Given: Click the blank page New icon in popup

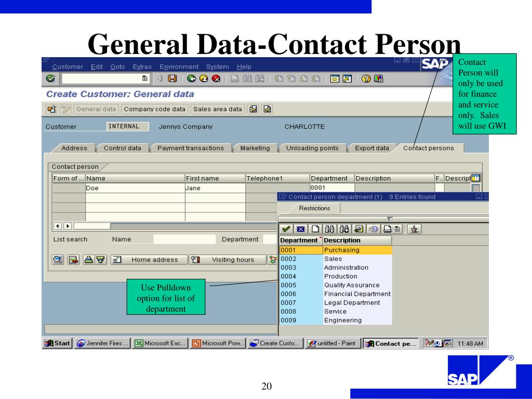Looking at the screenshot, I should 315,229.
